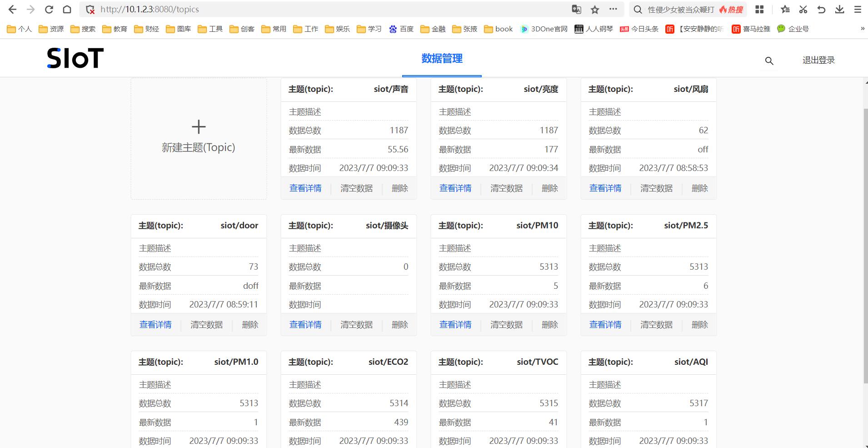Viewport: 868px width, 448px height.
Task: View details of siot/声音 topic
Action: click(305, 188)
